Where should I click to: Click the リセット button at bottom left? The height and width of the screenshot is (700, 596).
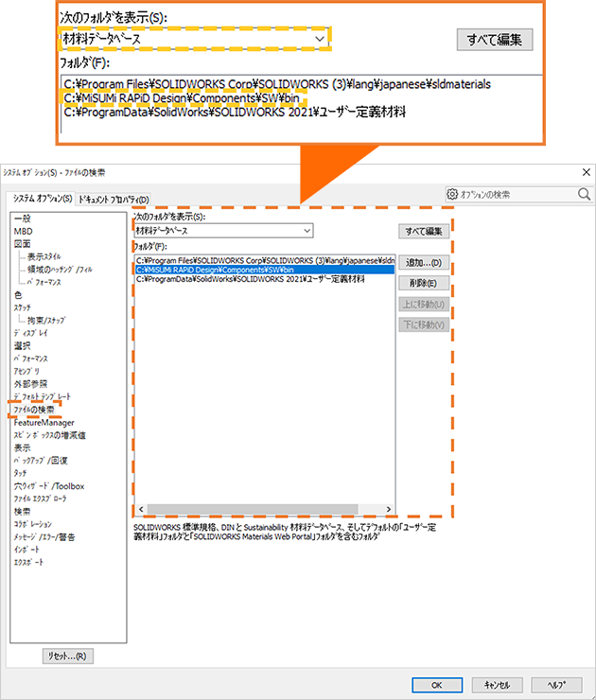tap(67, 656)
